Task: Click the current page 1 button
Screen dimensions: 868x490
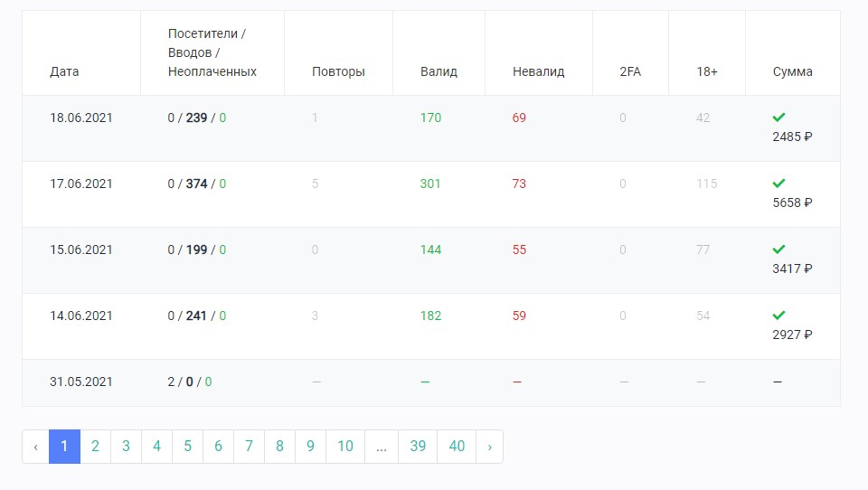Action: [64, 447]
